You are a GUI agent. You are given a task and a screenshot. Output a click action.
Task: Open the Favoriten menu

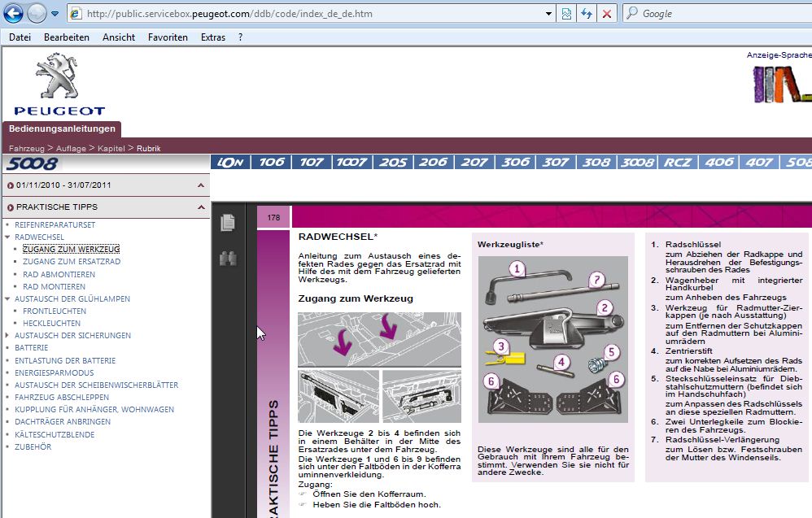click(168, 37)
